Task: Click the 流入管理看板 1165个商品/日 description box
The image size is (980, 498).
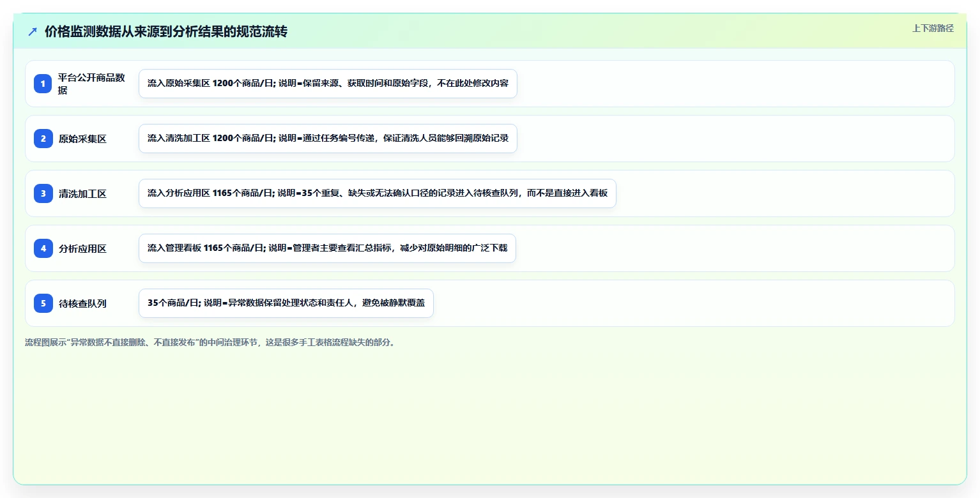Action: (x=327, y=248)
